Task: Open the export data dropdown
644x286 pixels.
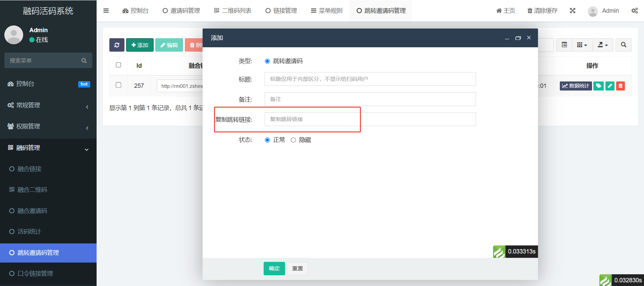Action: click(603, 45)
